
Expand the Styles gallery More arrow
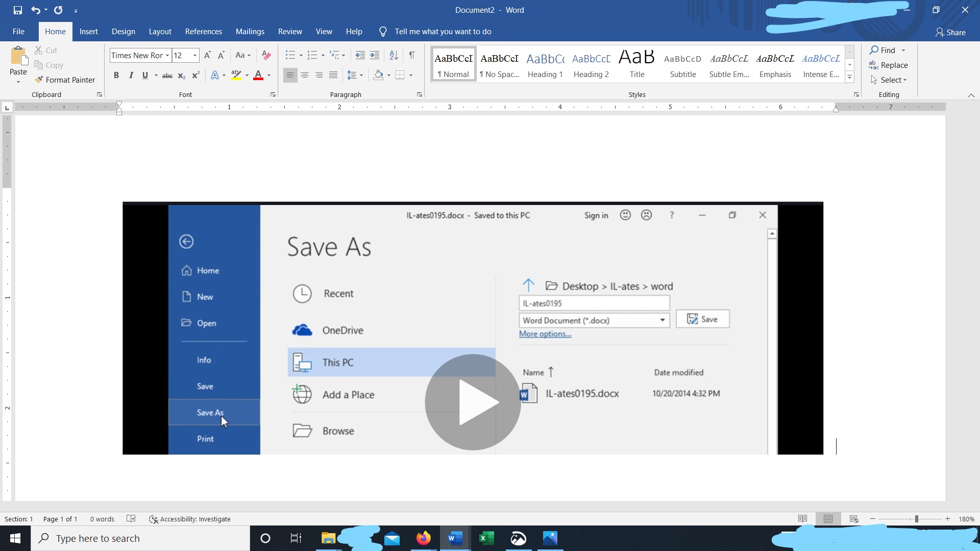[x=850, y=78]
